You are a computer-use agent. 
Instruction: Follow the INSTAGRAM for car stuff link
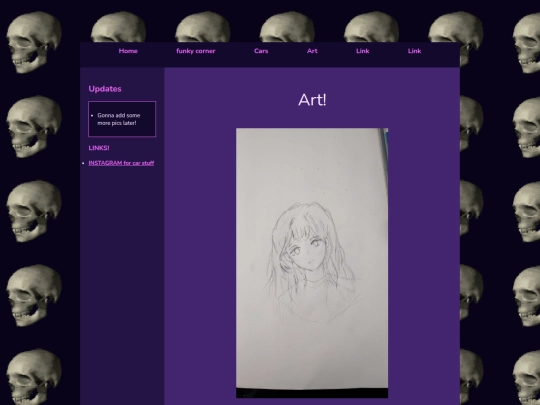pos(121,163)
